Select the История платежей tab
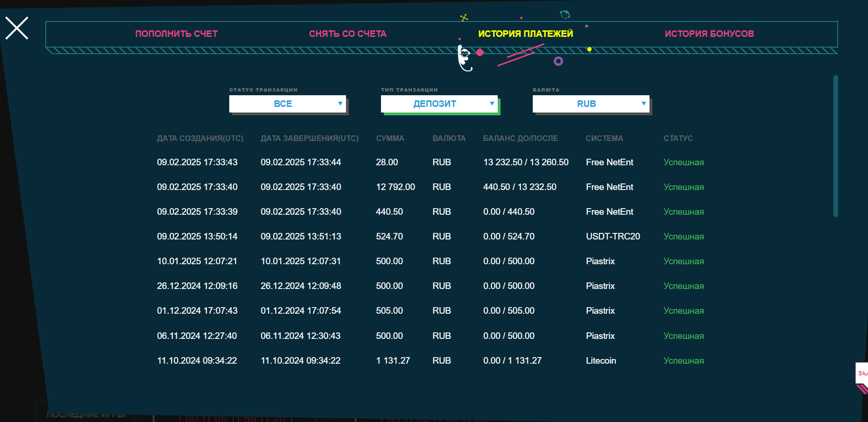 tap(525, 34)
